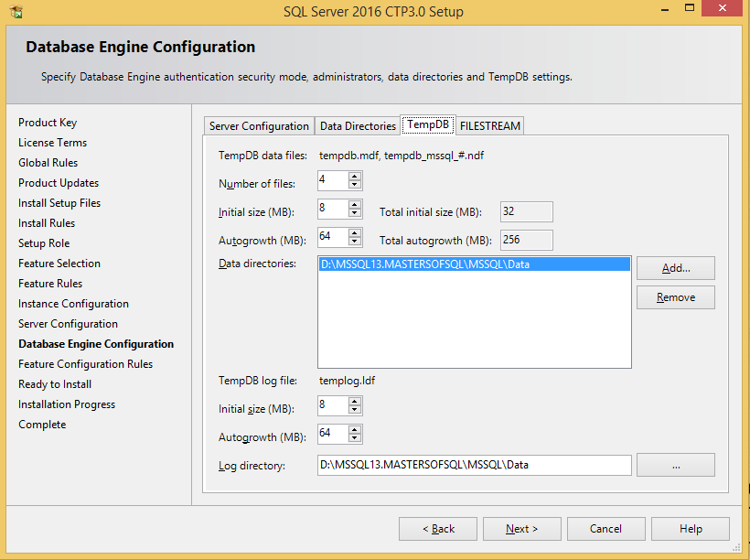
Task: Increase TempDB log Initial size
Action: (x=355, y=402)
